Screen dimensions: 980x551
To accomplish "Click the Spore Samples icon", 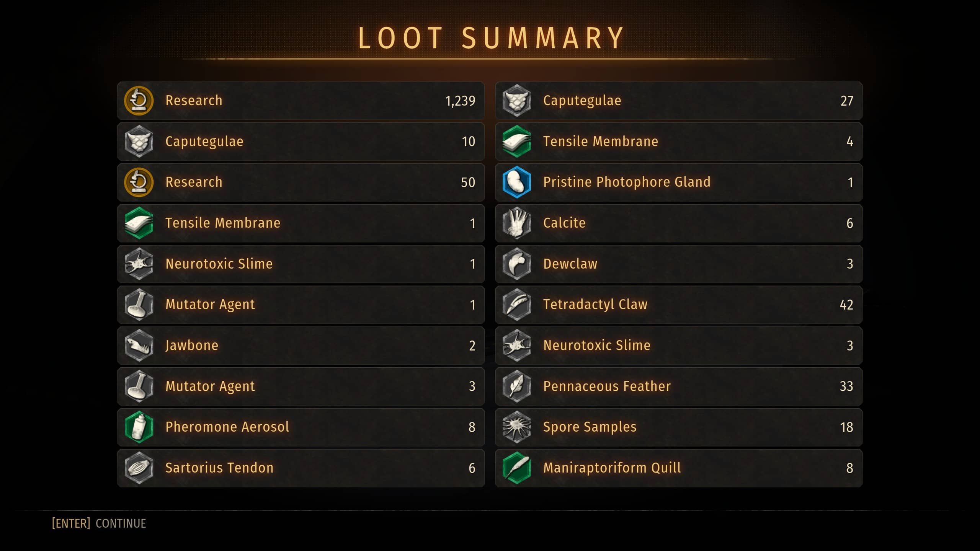I will [x=517, y=427].
